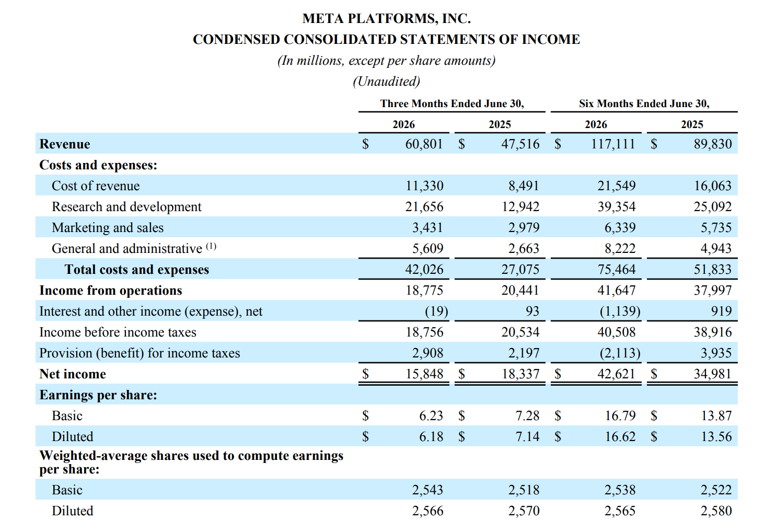Screen dimensions: 765x532
Task: Click the general and administrative value 2,663
Action: (x=524, y=249)
